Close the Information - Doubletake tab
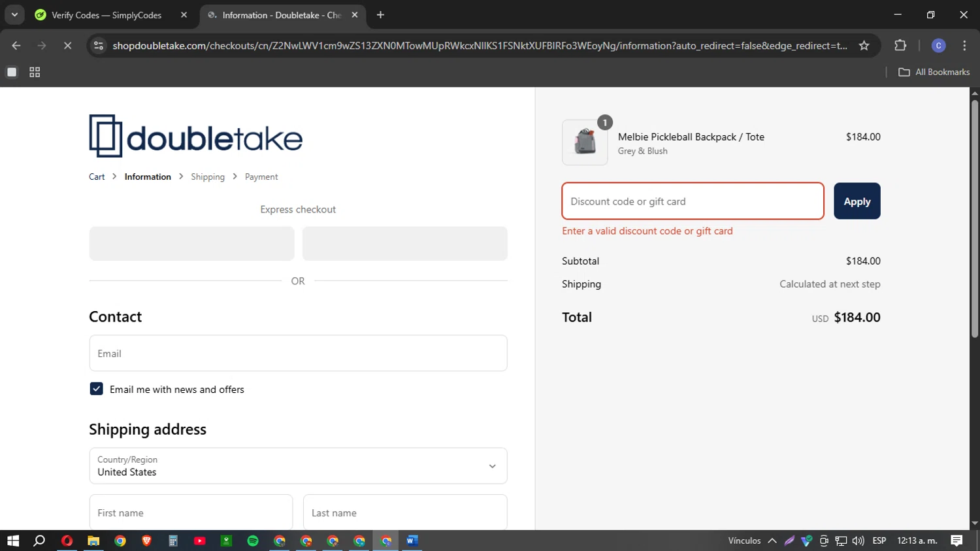 click(x=354, y=15)
